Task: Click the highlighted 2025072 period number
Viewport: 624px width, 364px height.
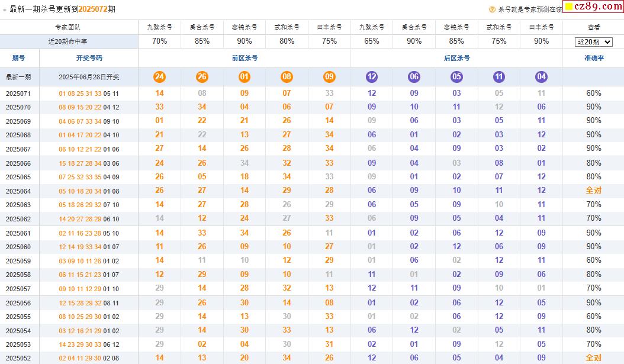Action: 93,9
